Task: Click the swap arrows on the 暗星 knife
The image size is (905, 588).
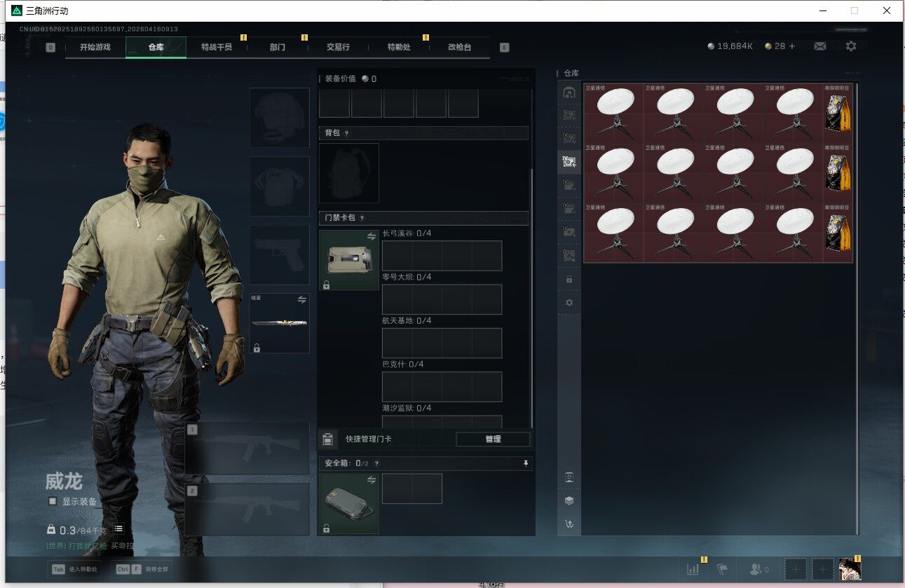Action: pos(302,299)
